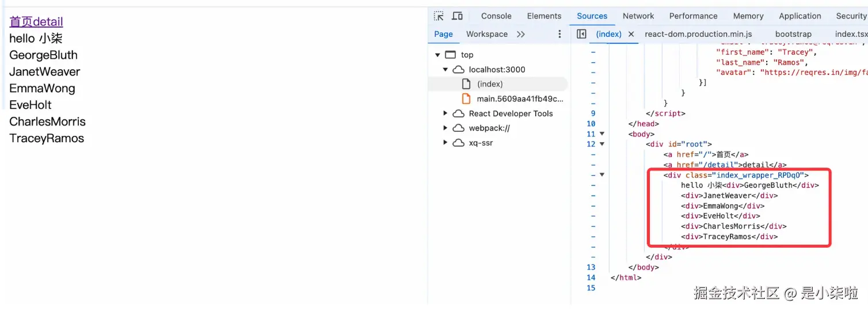This screenshot has height=311, width=868.
Task: Click the localhost:3000 cloud icon
Action: coord(458,70)
